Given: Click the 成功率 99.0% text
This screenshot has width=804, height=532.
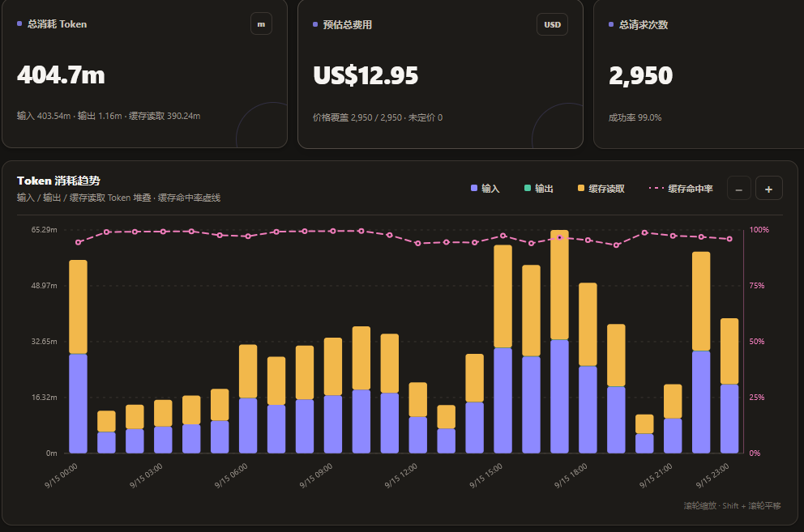Looking at the screenshot, I should pos(635,117).
